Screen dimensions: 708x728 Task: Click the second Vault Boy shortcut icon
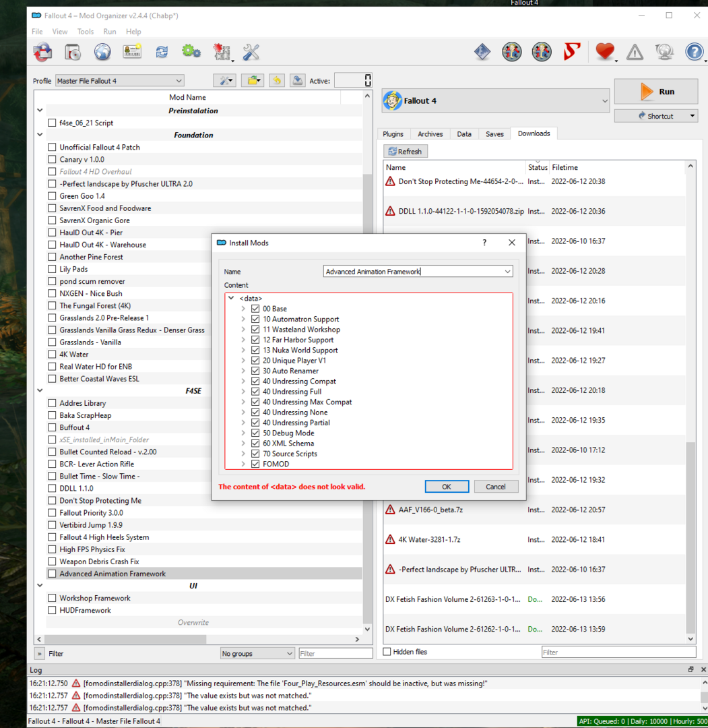pos(542,51)
